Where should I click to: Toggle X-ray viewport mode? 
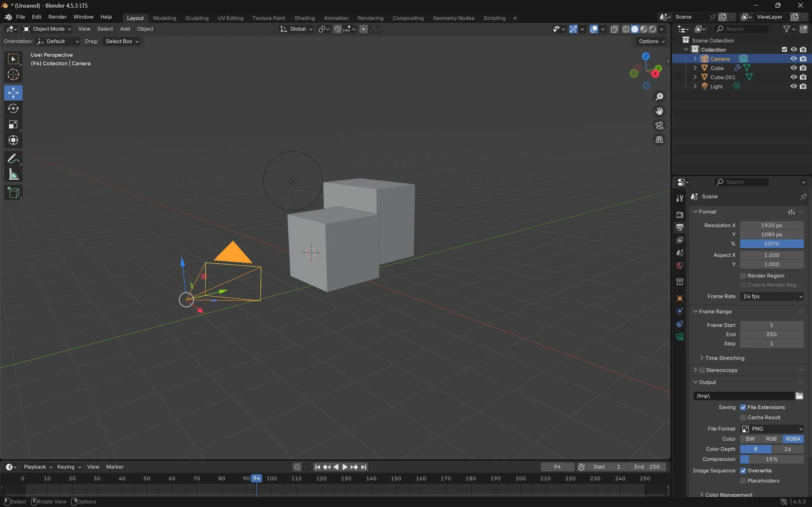(614, 29)
